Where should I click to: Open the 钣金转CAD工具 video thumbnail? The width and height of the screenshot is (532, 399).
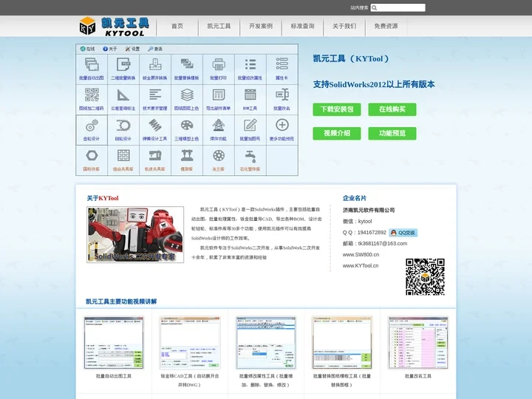(190, 343)
